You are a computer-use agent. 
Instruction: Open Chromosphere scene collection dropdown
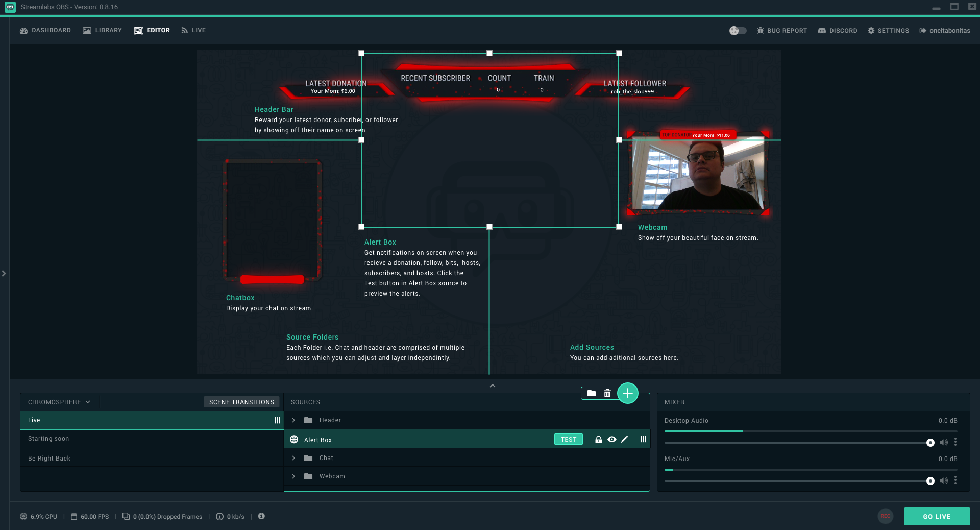[x=59, y=402]
